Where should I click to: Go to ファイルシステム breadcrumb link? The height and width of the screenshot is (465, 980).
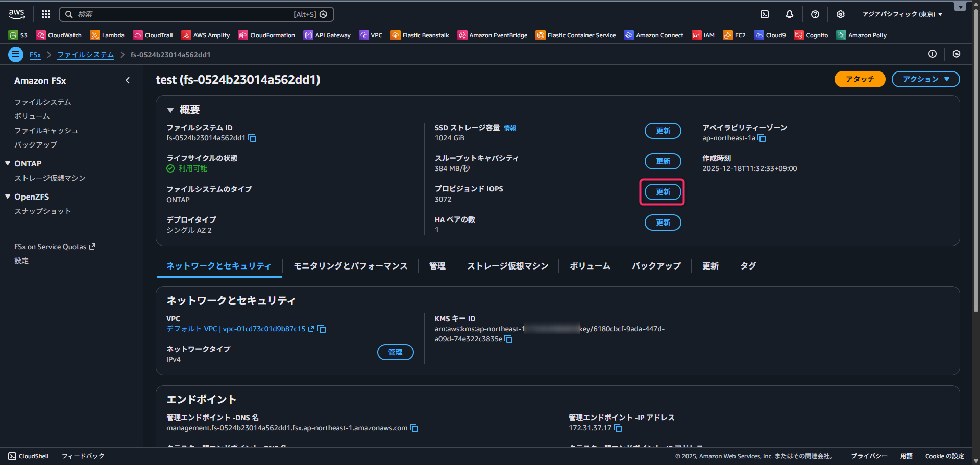click(86, 55)
